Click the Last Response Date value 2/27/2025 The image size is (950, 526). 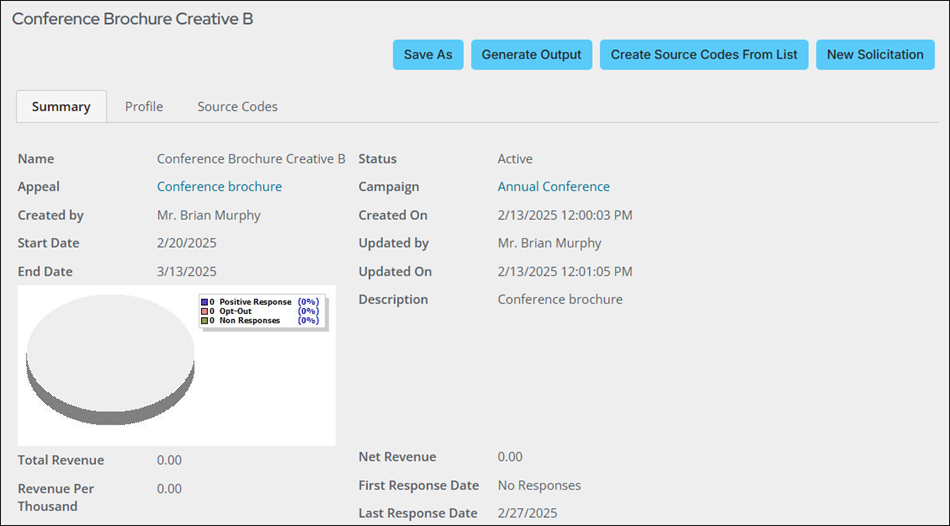click(527, 513)
